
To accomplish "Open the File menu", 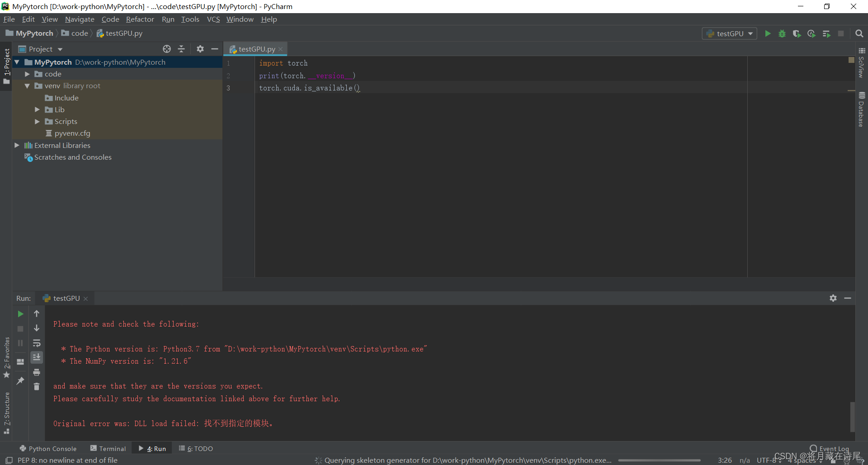I will [9, 19].
